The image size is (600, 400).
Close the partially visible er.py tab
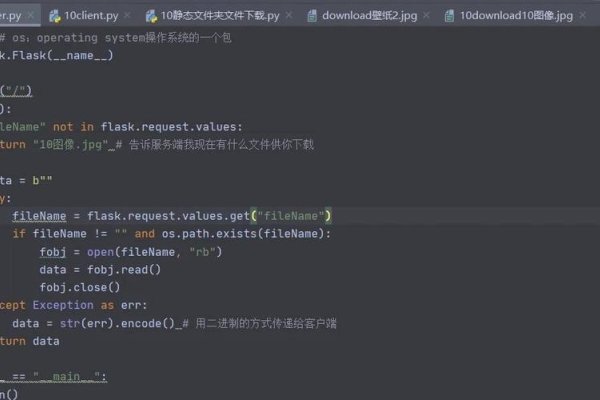[x=31, y=15]
